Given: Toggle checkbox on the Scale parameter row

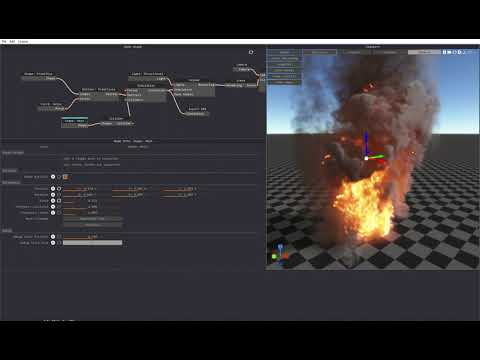Looking at the screenshot, I should pyautogui.click(x=59, y=201).
